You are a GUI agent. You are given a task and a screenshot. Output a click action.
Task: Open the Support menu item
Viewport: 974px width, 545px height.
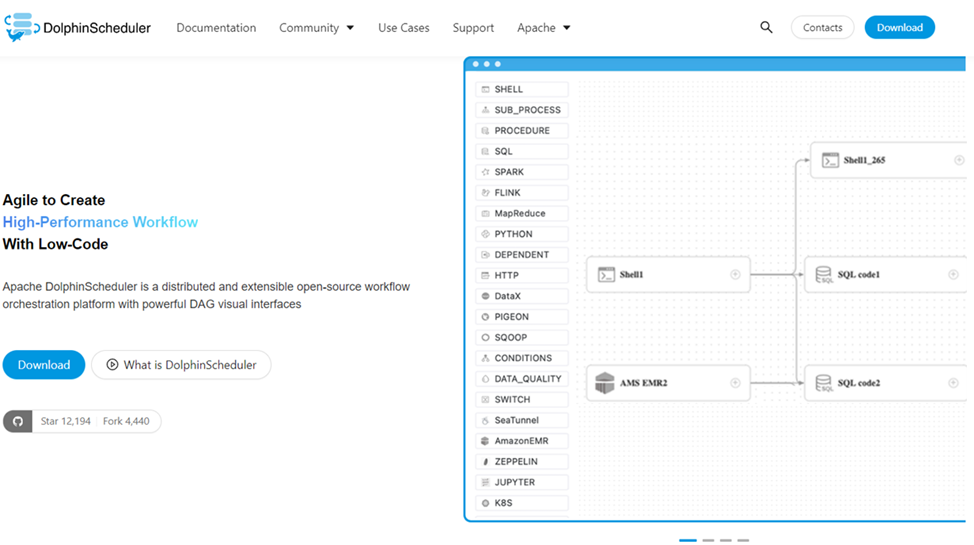[x=473, y=28]
